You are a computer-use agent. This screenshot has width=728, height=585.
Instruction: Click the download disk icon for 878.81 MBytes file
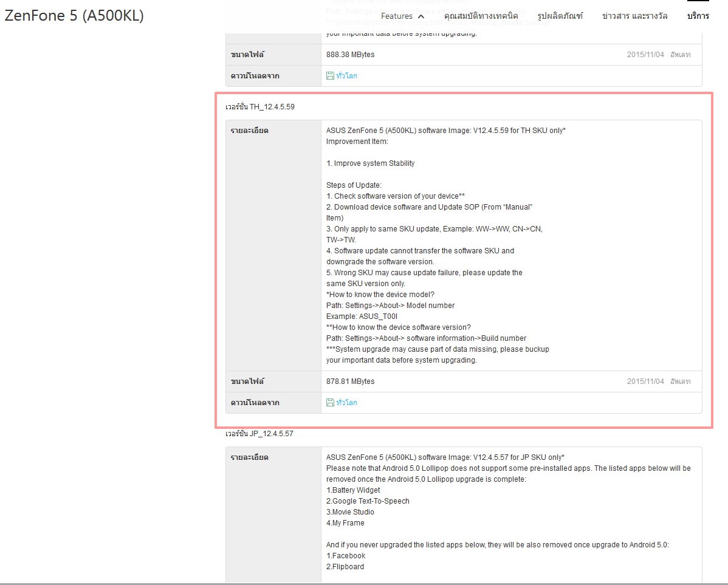click(329, 403)
